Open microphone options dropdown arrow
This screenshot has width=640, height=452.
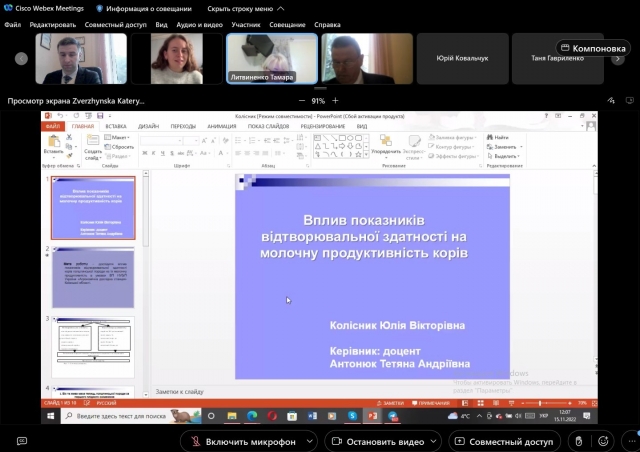coord(309,441)
